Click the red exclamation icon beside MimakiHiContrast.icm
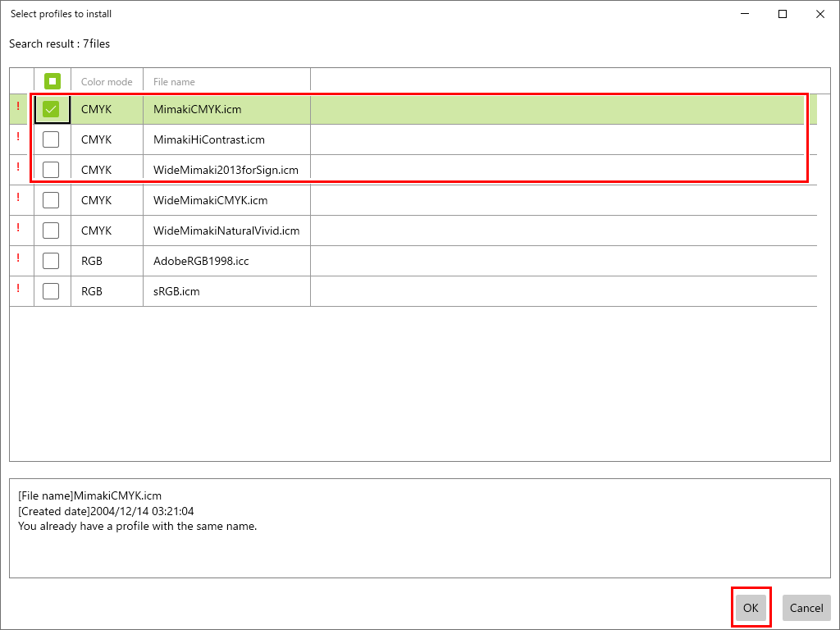 tap(18, 137)
